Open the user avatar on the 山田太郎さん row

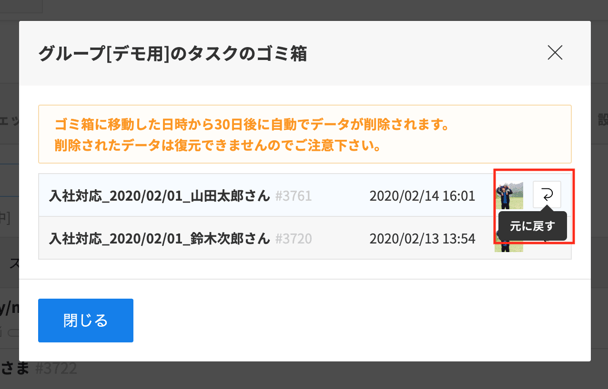tap(509, 195)
